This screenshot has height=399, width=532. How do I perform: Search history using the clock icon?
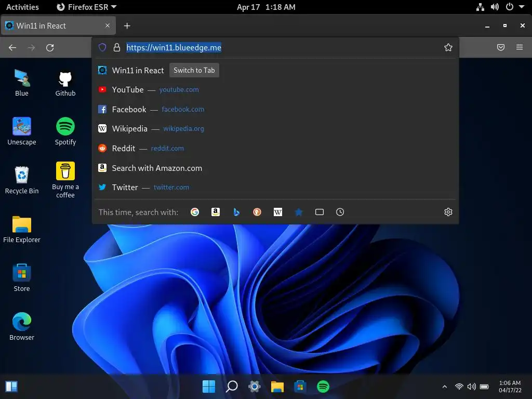pyautogui.click(x=340, y=212)
